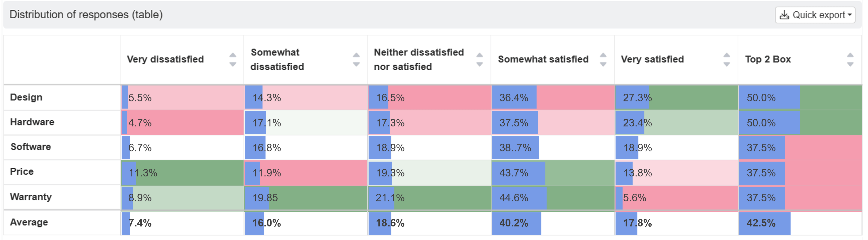Sort Very satisfied column using arrows
868x240 pixels.
[727, 59]
